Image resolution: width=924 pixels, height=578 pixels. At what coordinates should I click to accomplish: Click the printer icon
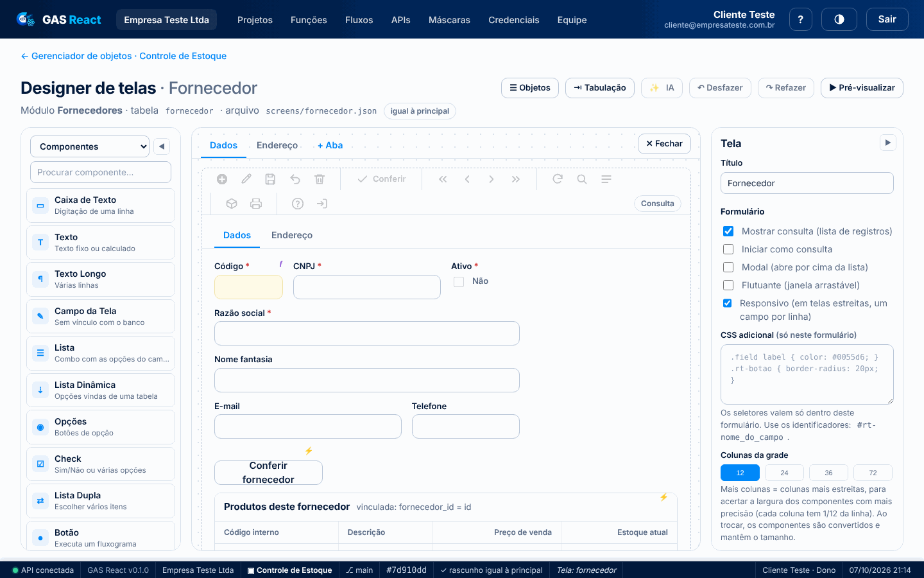256,204
